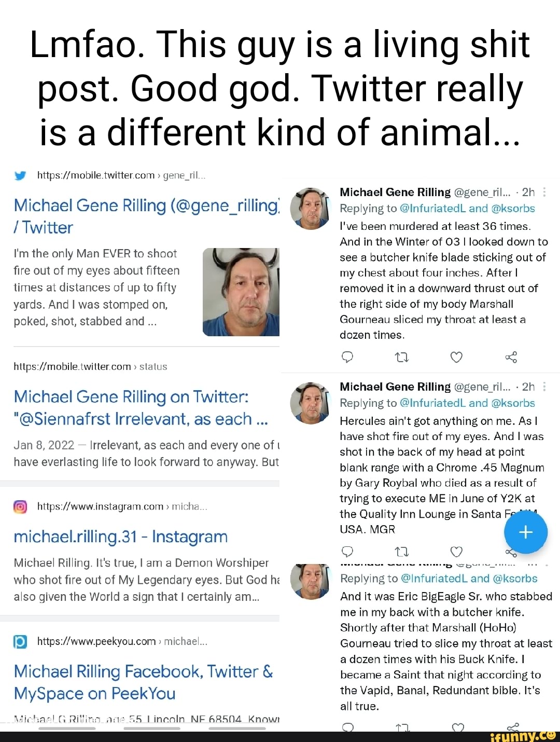Open the @ksorbs mention link
The image size is (560, 742).
tap(514, 208)
